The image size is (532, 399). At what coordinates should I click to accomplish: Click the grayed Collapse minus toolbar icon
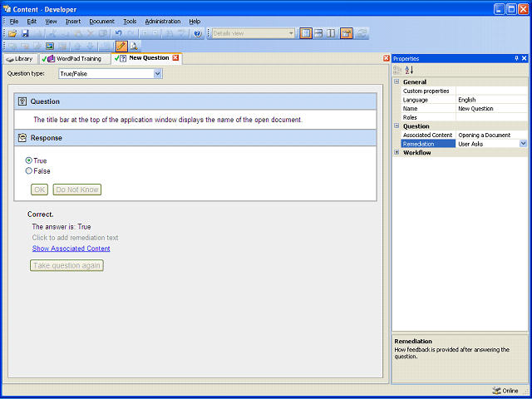coord(155,33)
